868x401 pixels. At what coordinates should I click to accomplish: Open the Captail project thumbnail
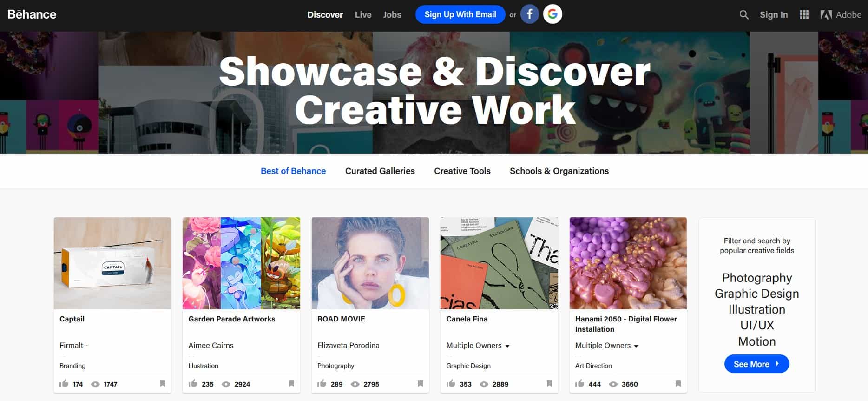[112, 263]
